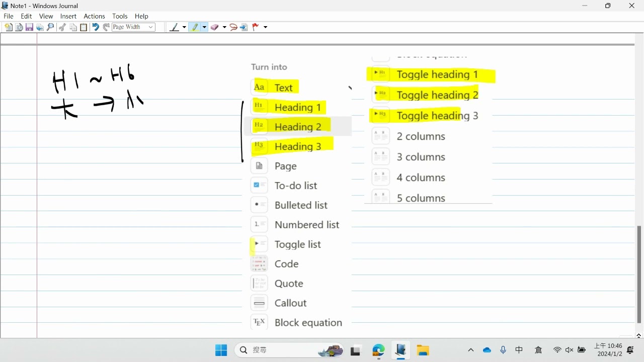Click the 'Heading 2' text in the note

298,127
